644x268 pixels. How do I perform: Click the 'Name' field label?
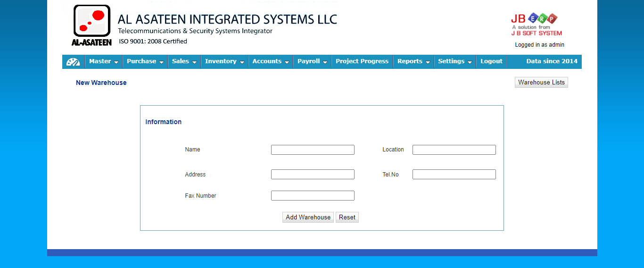(192, 150)
